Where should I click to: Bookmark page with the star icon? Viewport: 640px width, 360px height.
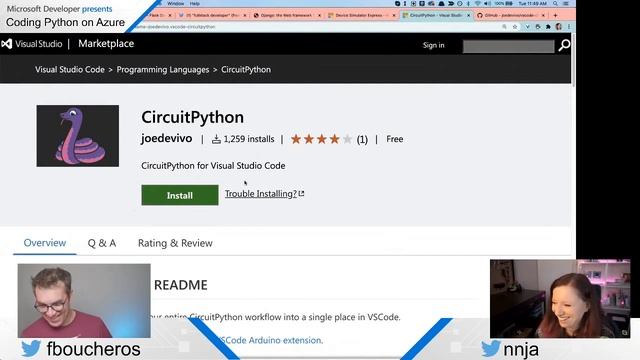click(515, 27)
